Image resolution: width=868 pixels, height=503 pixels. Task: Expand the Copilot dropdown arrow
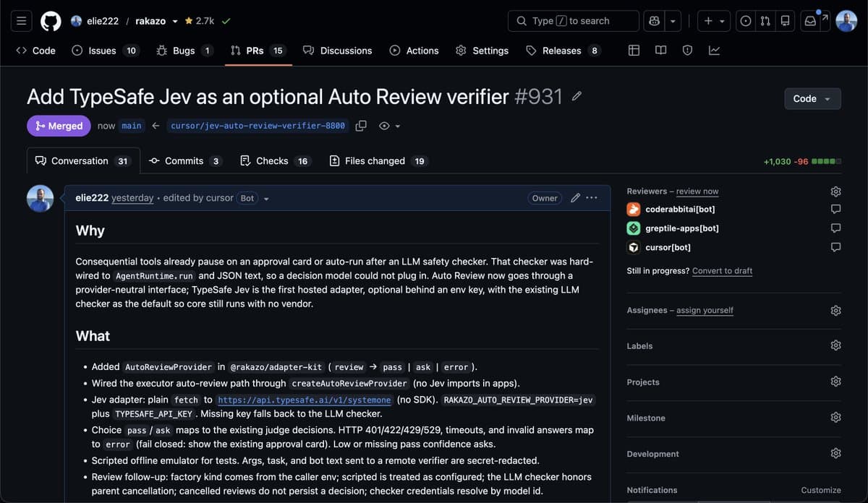pyautogui.click(x=673, y=21)
